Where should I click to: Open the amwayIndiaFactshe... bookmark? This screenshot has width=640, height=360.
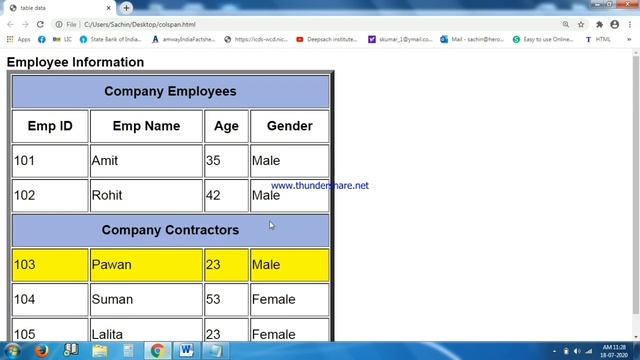coord(183,39)
